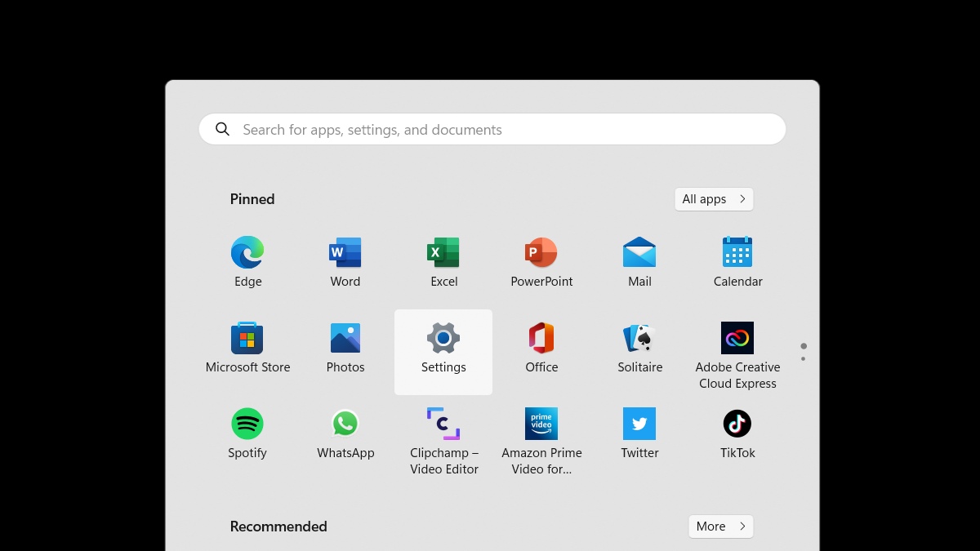Launch Microsoft Store
Screen dimensions: 980x551
247,349
